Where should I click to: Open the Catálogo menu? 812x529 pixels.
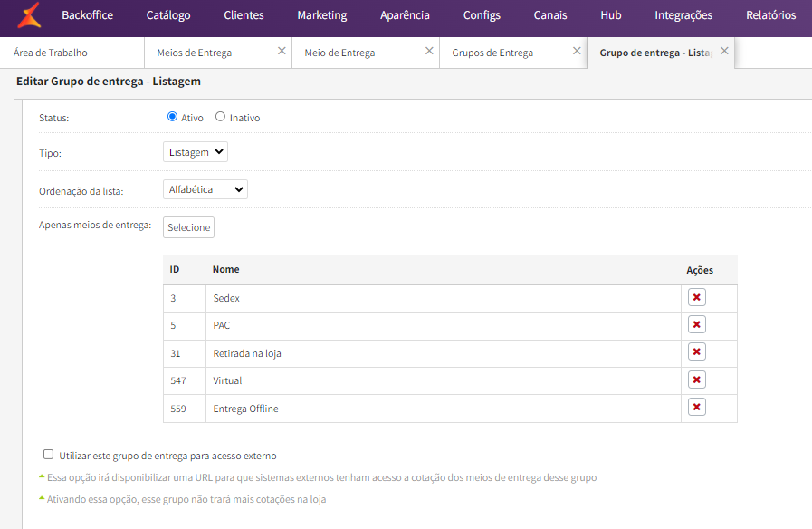(x=168, y=15)
